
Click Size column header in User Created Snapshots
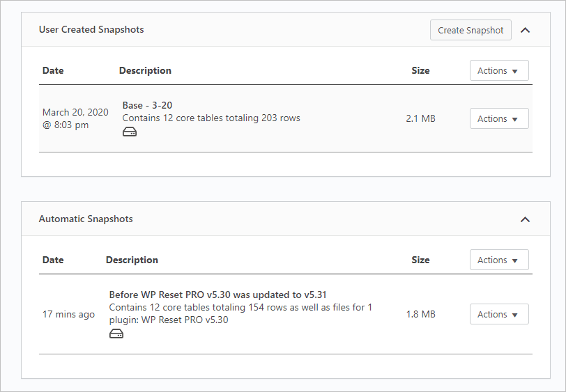click(420, 71)
